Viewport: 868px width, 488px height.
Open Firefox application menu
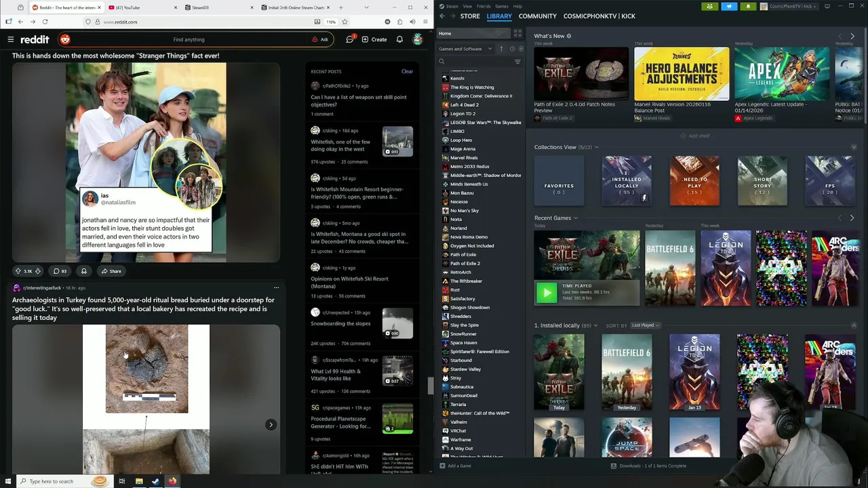pyautogui.click(x=426, y=22)
